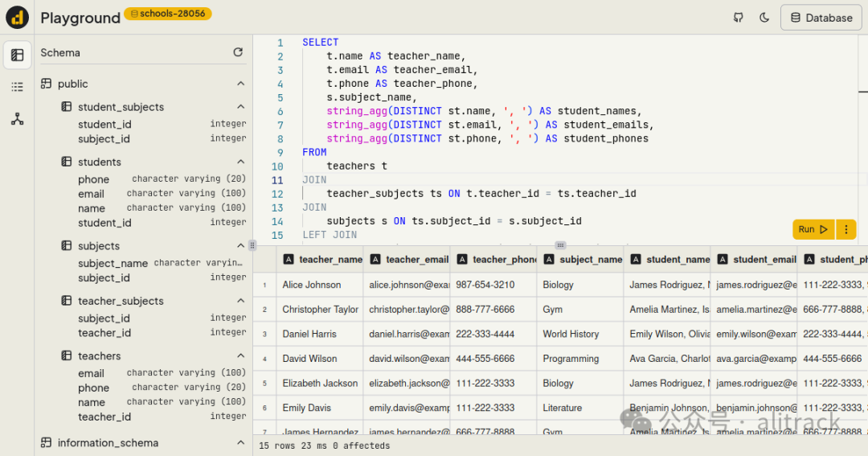
Task: Collapse the information_schema node
Action: (240, 442)
